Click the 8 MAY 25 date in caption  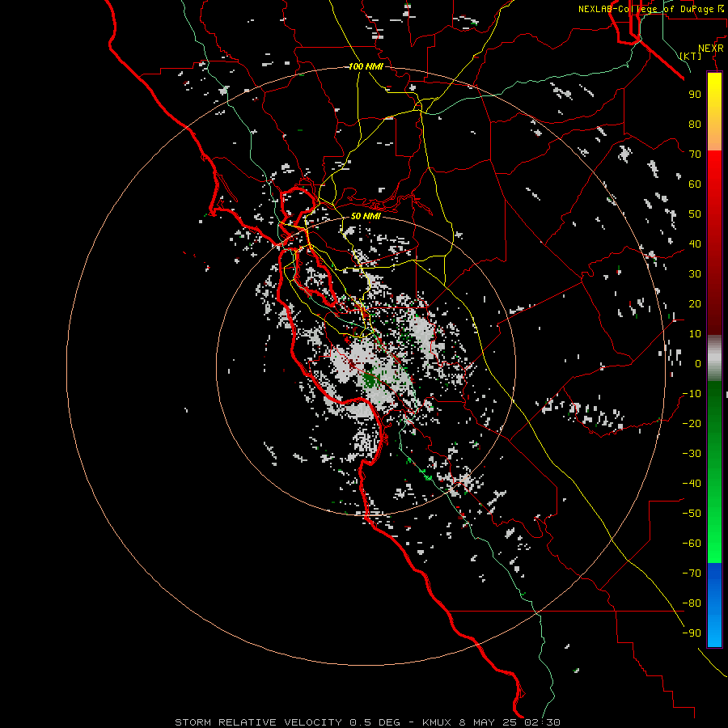point(489,722)
